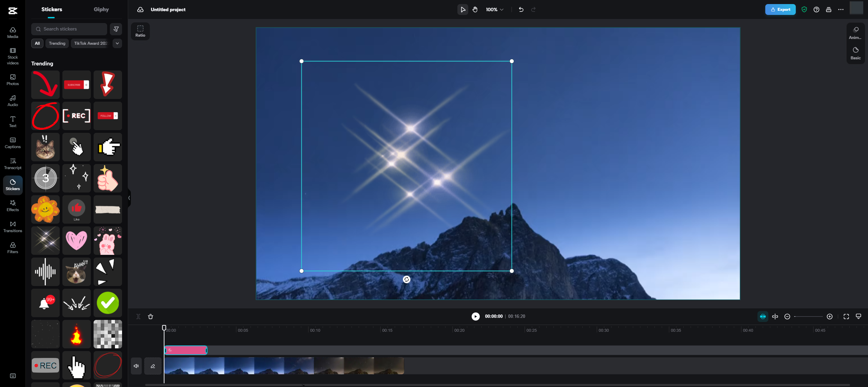Open the 100% zoom dropdown

pyautogui.click(x=494, y=9)
